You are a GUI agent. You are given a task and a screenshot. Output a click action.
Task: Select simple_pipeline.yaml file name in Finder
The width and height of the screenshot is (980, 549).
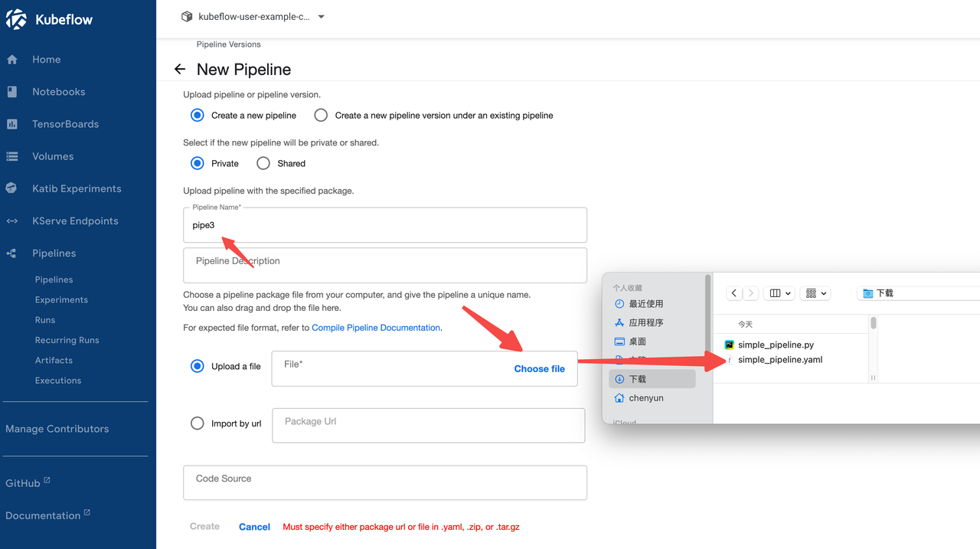780,360
